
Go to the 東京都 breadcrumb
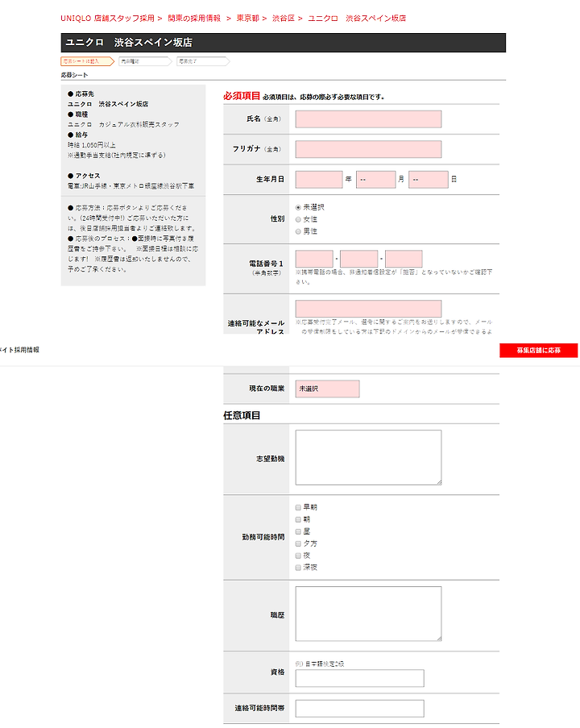coord(248,18)
